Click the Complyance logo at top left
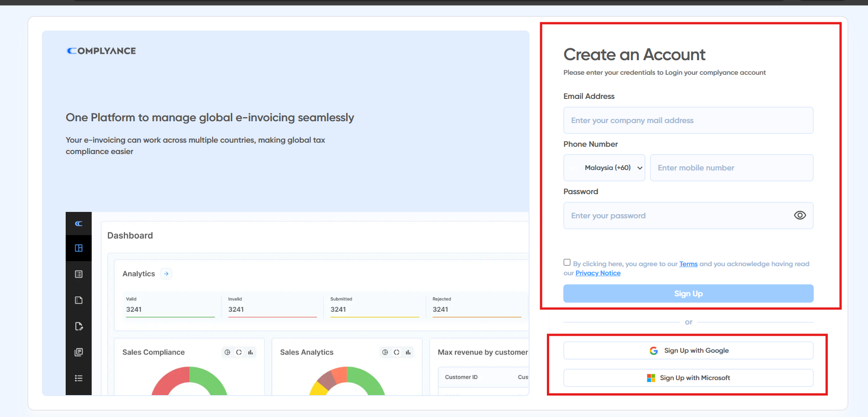 click(x=101, y=51)
